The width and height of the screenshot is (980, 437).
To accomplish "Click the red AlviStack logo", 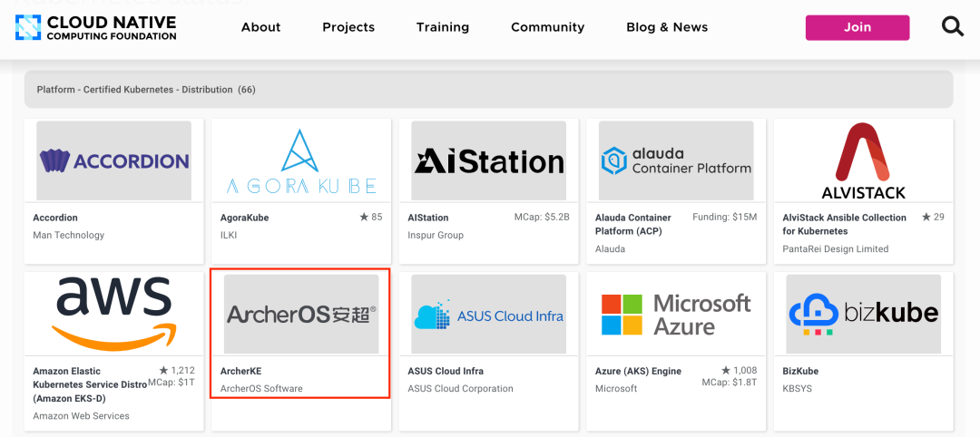I will pos(864,160).
